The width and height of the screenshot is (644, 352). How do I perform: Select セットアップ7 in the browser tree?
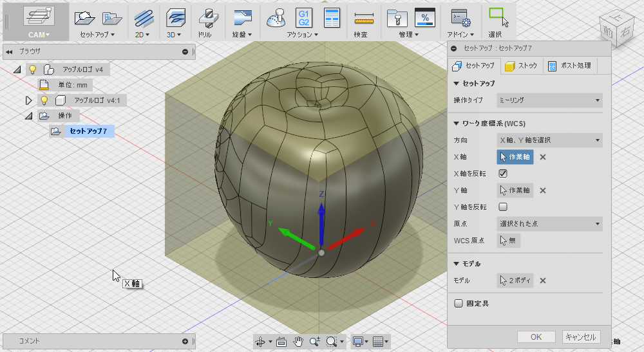point(88,131)
